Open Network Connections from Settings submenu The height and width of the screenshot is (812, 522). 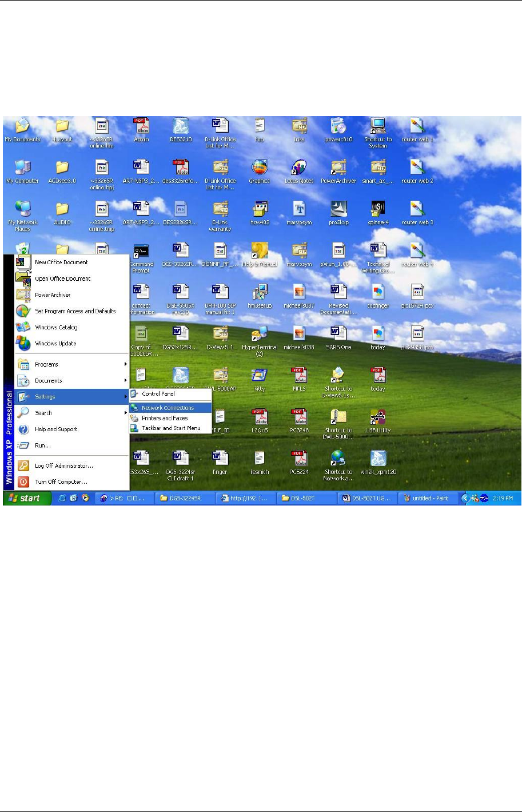point(170,408)
